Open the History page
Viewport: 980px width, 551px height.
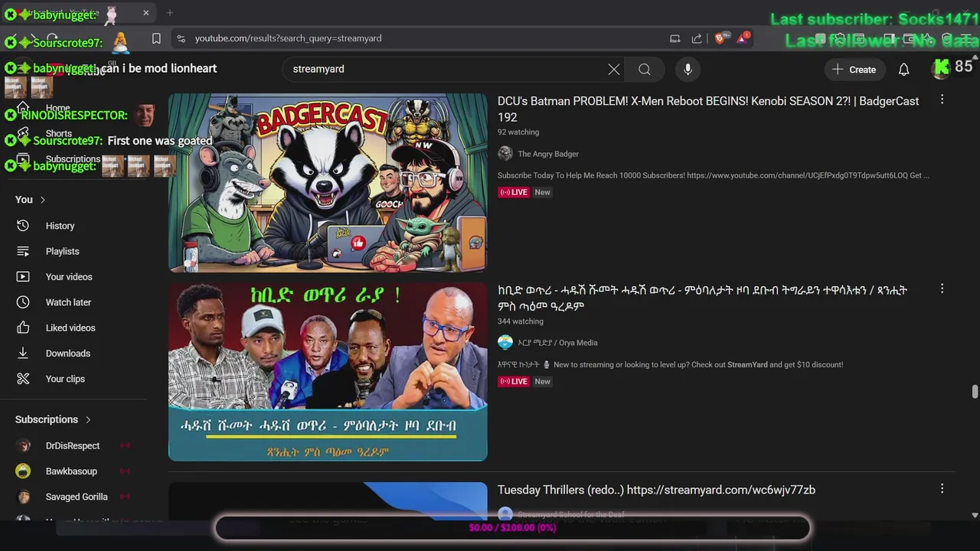[60, 226]
